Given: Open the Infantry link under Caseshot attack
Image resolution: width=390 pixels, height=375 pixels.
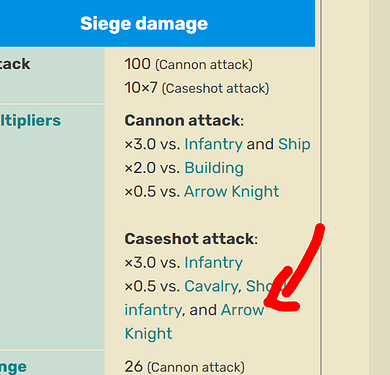Looking at the screenshot, I should (214, 263).
